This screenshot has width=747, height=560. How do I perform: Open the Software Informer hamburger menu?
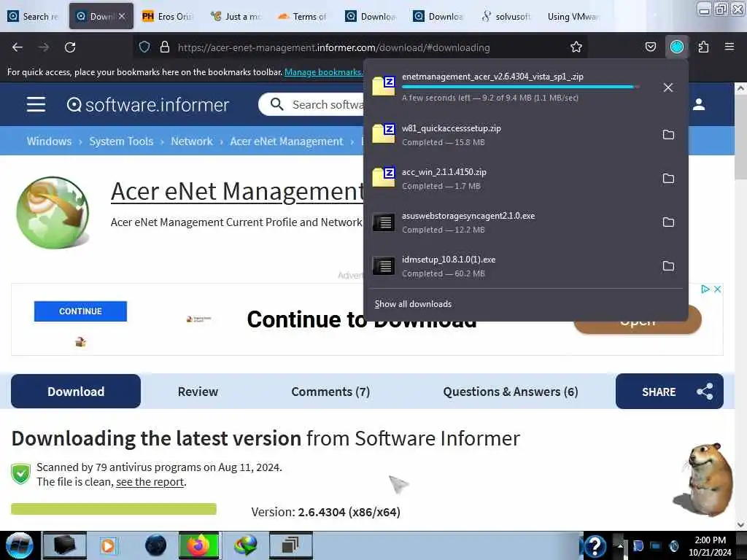coord(36,104)
